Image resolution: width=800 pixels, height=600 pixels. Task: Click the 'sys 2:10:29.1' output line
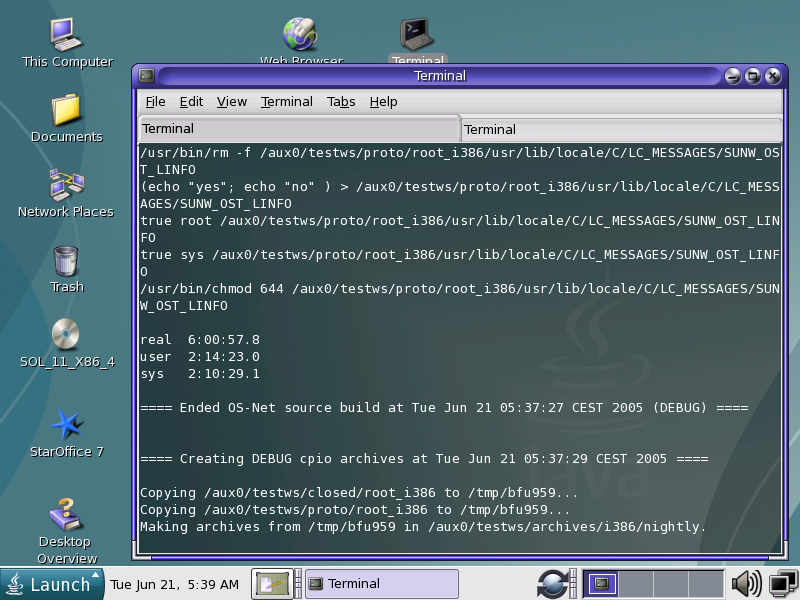pos(200,374)
